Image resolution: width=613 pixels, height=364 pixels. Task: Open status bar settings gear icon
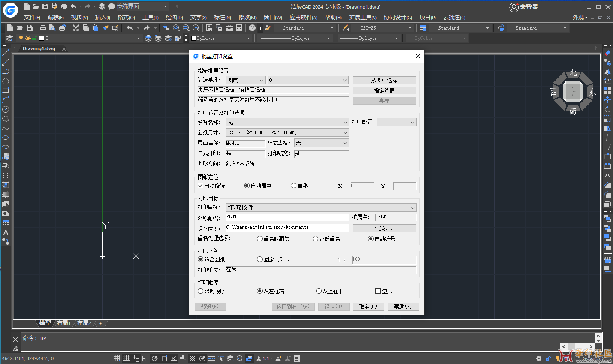tap(539, 358)
